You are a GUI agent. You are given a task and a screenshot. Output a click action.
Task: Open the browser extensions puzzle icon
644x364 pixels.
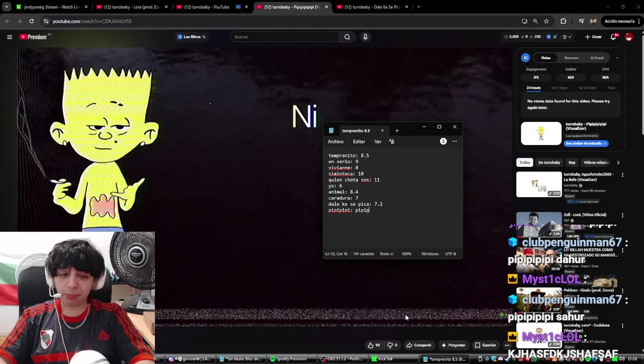563,21
